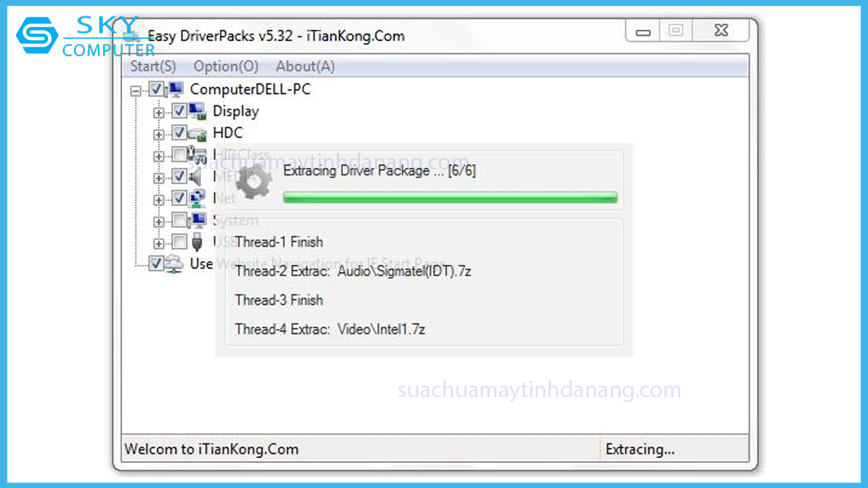Image resolution: width=868 pixels, height=488 pixels.
Task: Select the Display monitor icon
Action: (x=197, y=111)
